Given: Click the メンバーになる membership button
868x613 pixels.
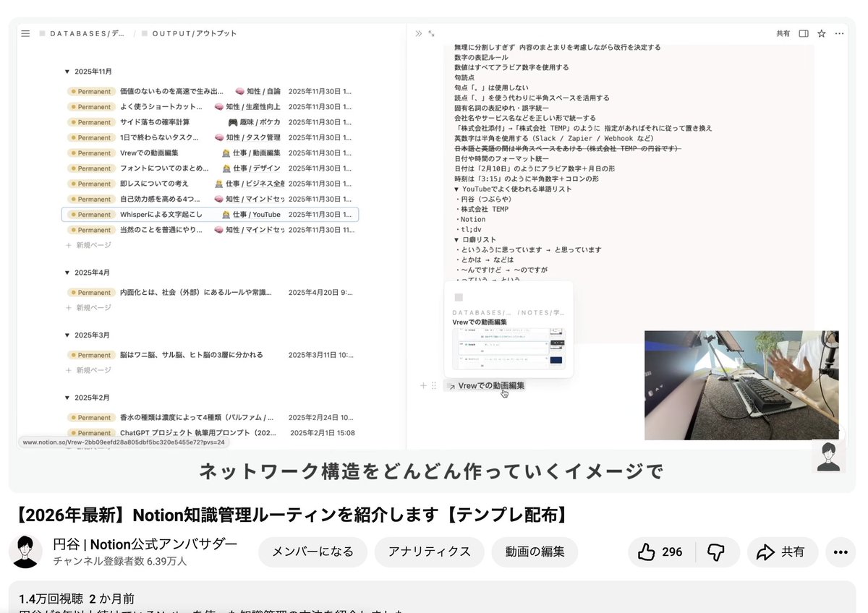Looking at the screenshot, I should point(312,551).
